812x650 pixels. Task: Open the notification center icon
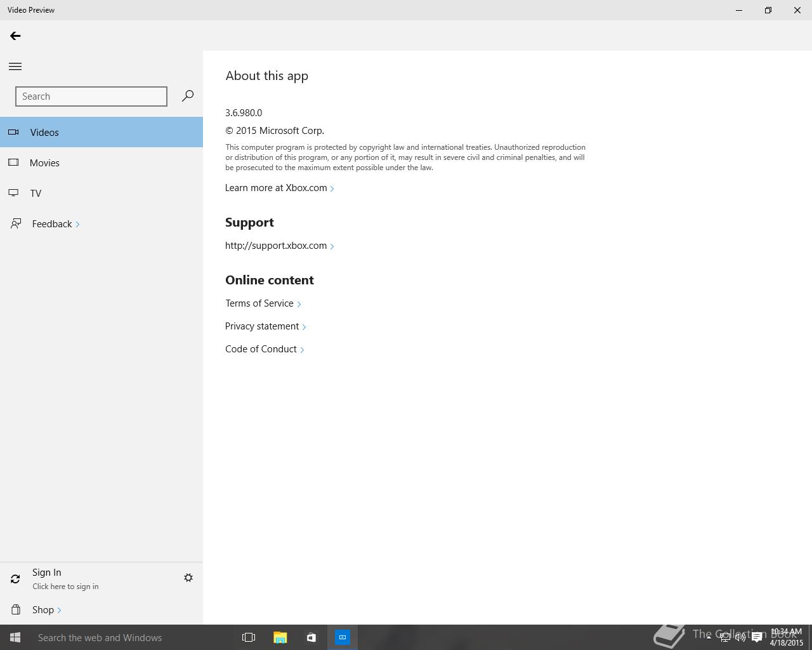click(757, 637)
